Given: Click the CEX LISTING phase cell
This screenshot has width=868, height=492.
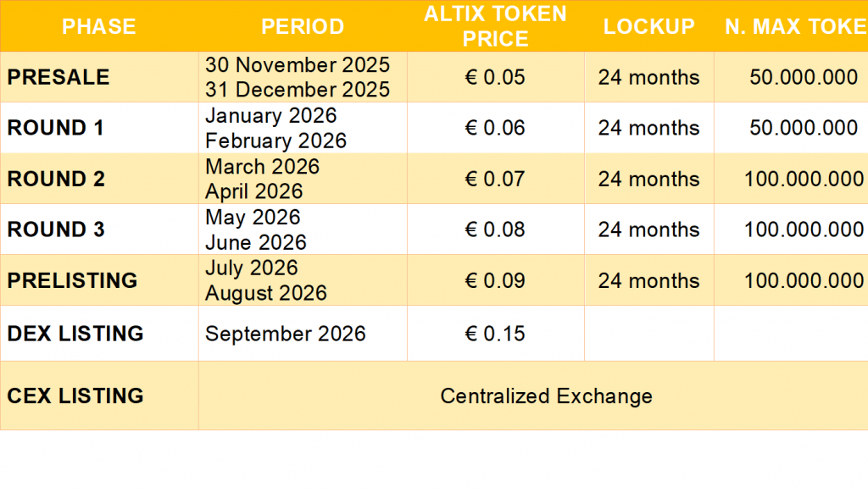Looking at the screenshot, I should click(75, 395).
